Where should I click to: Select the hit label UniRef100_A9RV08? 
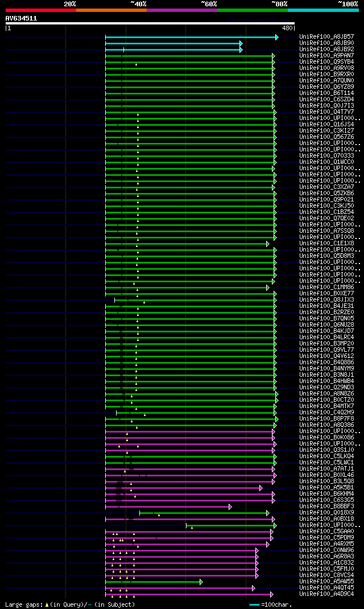point(326,68)
